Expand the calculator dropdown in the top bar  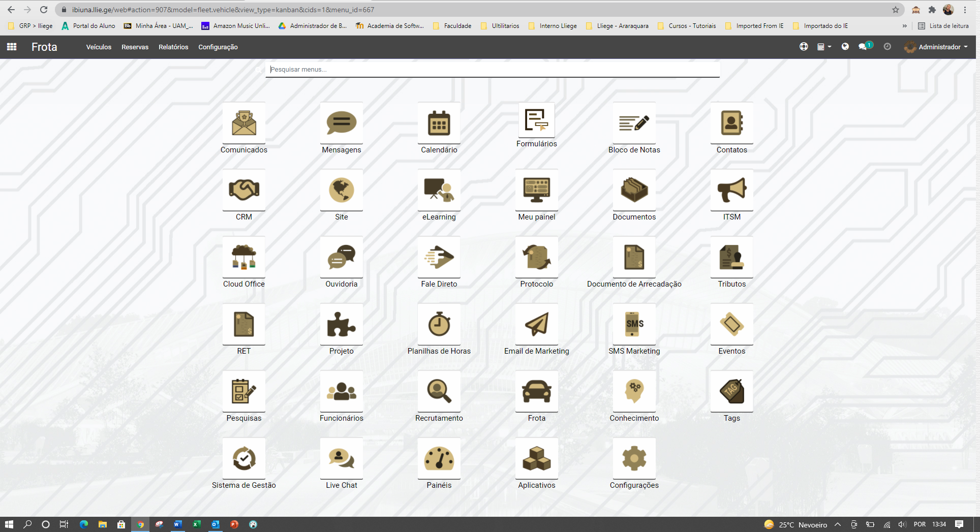pyautogui.click(x=823, y=47)
